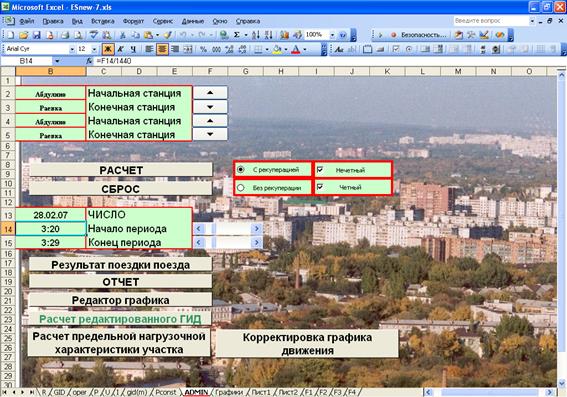The height and width of the screenshot is (397, 567).
Task: Toggle the 'Нечетный' checkbox
Action: [x=320, y=169]
